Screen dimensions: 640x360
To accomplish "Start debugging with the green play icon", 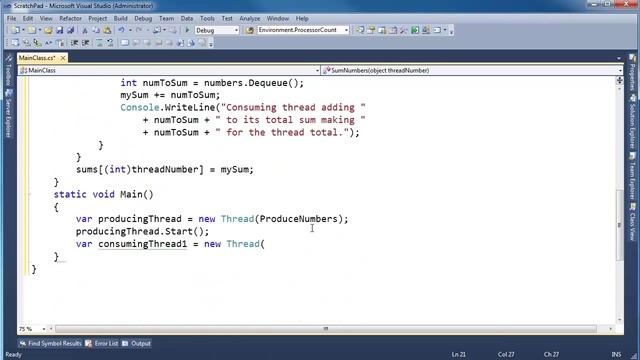I will pos(187,30).
